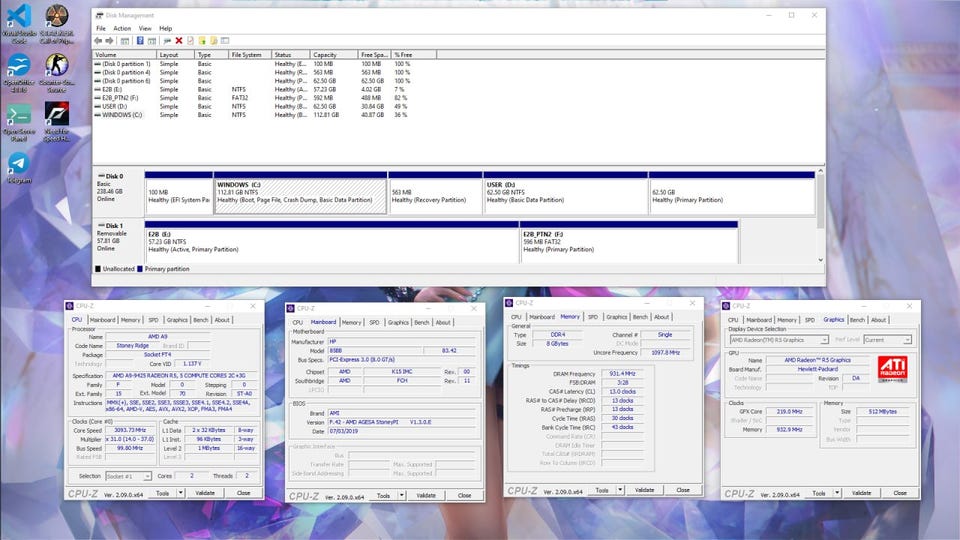Image resolution: width=960 pixels, height=540 pixels.
Task: Open the Counter-Strike Source desktop shortcut
Action: (x=56, y=73)
